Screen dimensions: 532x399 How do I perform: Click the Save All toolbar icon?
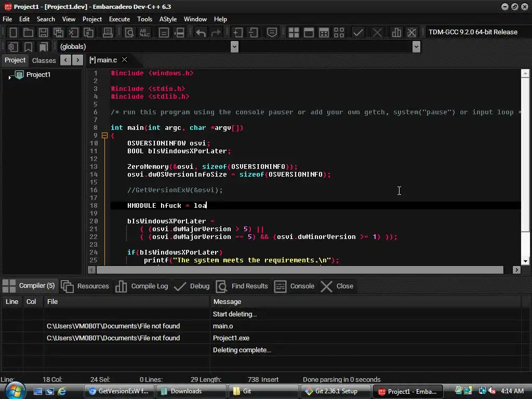click(58, 33)
